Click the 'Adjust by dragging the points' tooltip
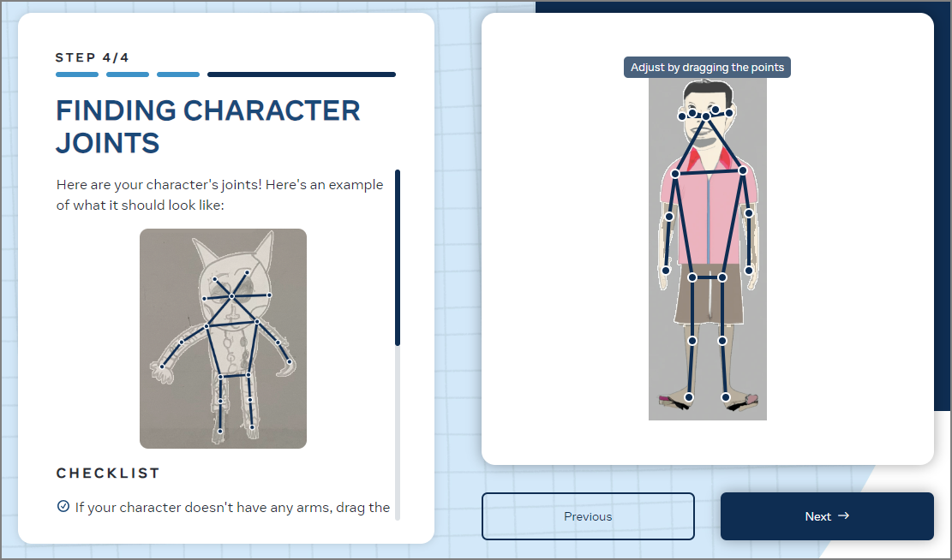 [707, 68]
